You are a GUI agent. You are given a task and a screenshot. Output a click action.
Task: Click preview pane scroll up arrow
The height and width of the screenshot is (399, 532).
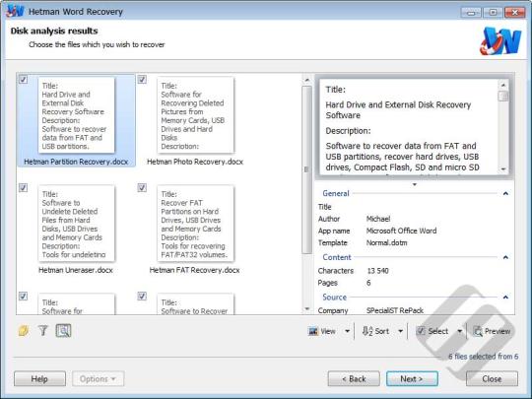[503, 85]
